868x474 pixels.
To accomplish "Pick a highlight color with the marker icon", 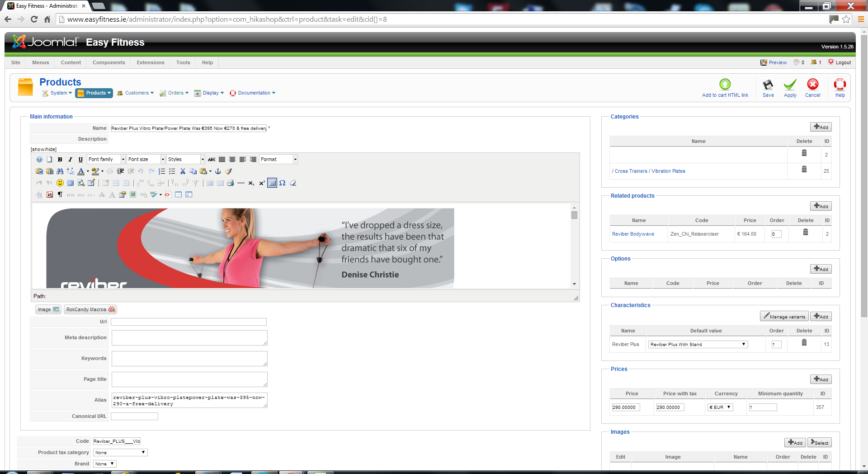I will [95, 171].
